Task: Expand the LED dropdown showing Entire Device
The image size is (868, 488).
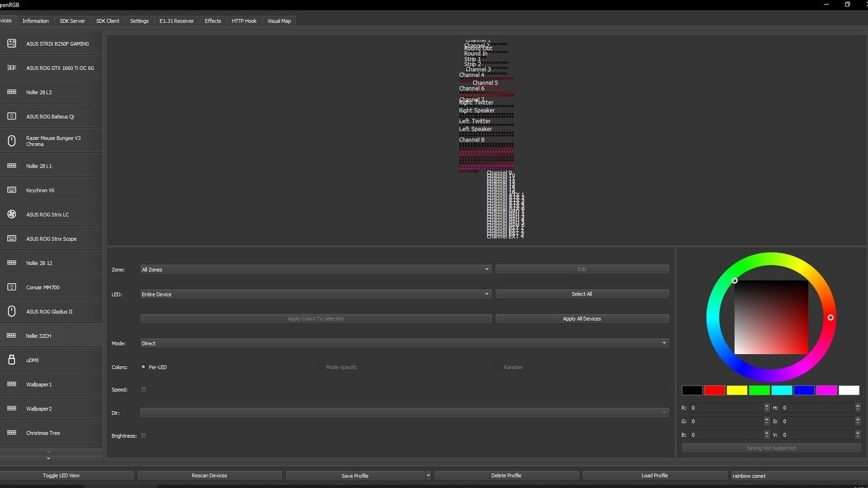Action: pyautogui.click(x=315, y=294)
